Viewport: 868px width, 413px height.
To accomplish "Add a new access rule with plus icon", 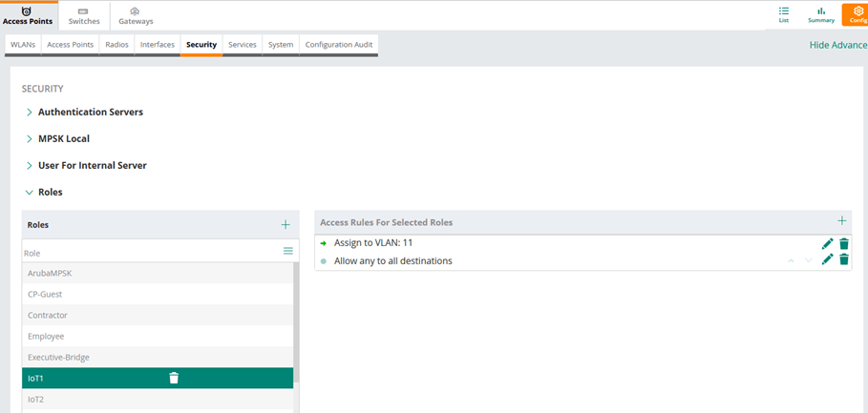I will pos(841,221).
